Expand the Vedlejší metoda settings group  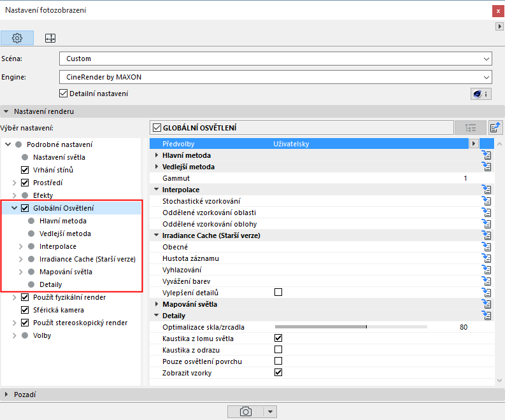[x=157, y=166]
